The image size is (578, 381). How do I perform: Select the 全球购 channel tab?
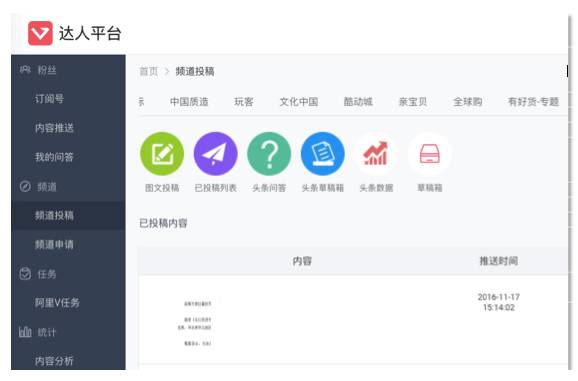[467, 102]
